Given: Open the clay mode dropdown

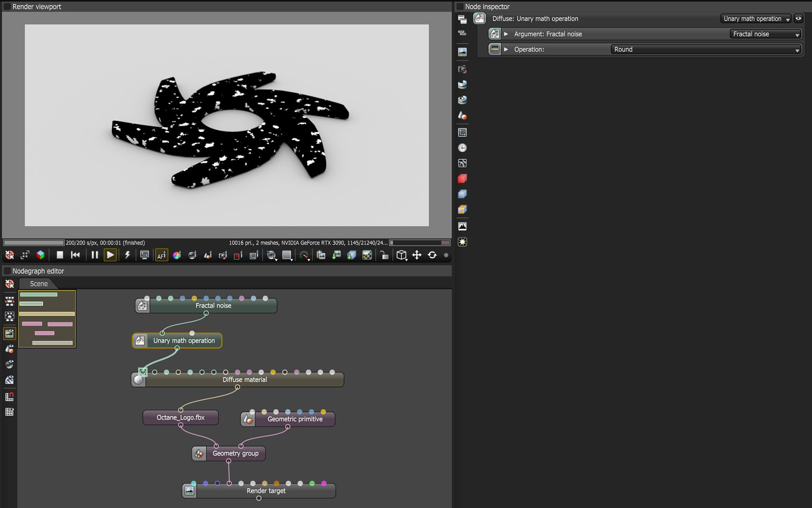Looking at the screenshot, I should point(272,256).
